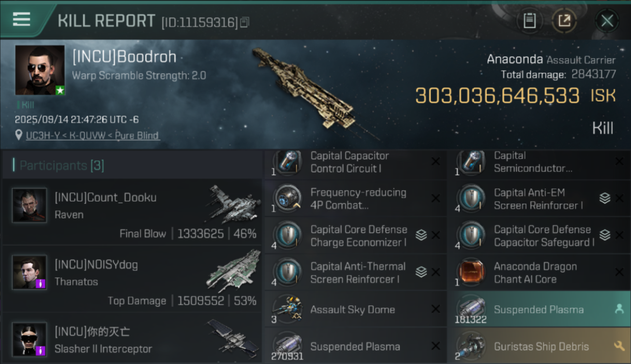Screen dimensions: 631x364
Task: Open Boodroh's character portrait
Action: [40, 70]
